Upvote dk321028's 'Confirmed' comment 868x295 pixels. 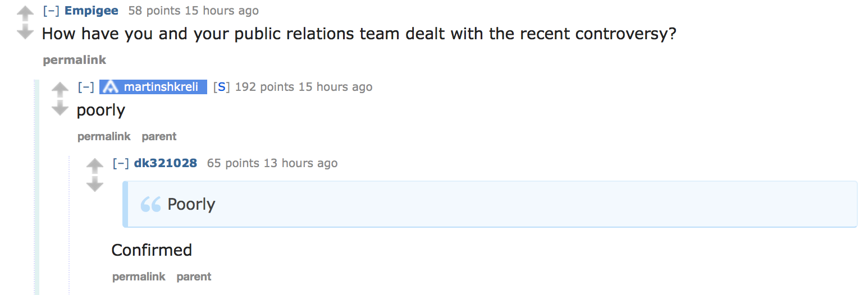coord(95,165)
